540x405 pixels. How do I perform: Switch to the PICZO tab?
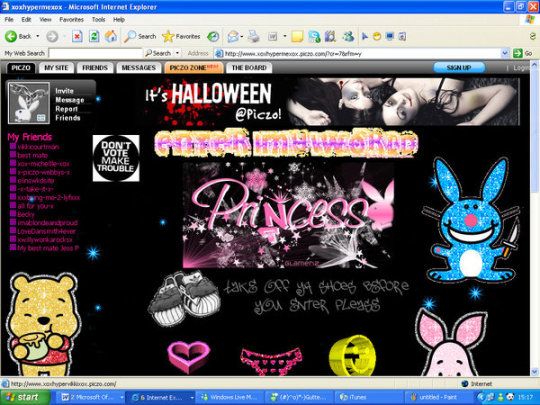pos(21,68)
